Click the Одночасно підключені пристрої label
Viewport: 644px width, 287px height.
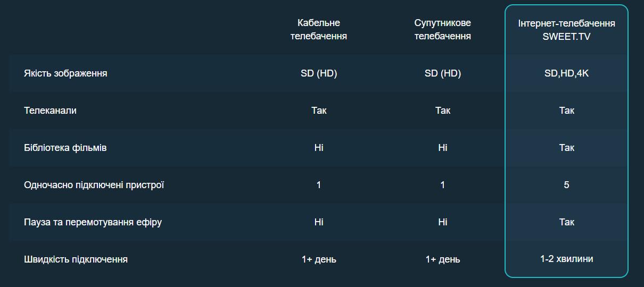coord(94,185)
